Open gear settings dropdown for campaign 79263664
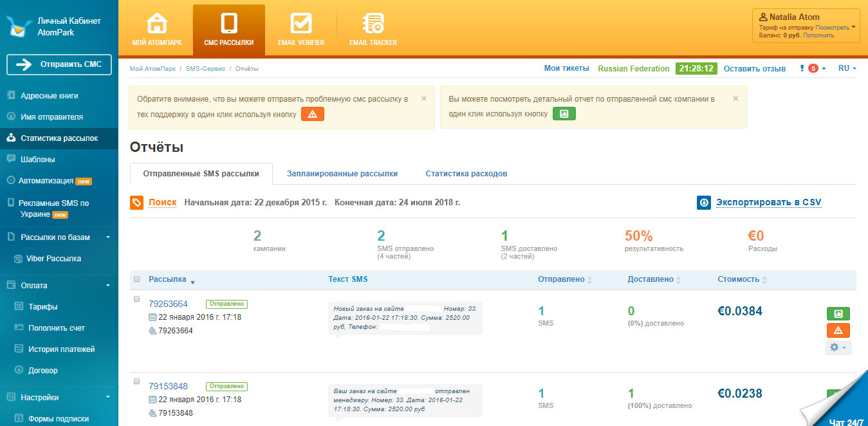This screenshot has height=426, width=868. click(x=838, y=347)
